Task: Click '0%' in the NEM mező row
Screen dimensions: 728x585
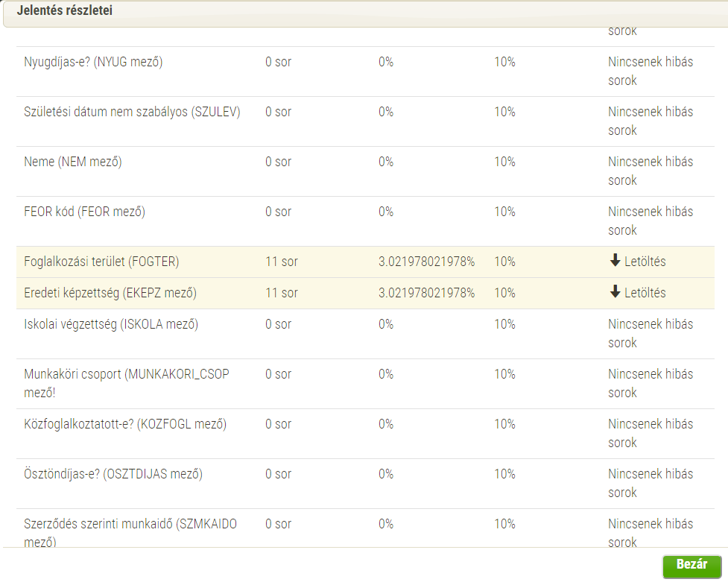Action: click(x=386, y=162)
